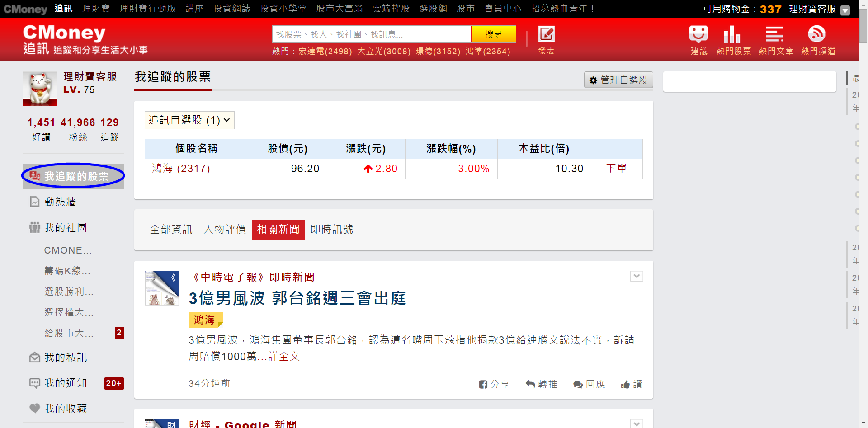Expand the 財經 Google 新聞 post options chevron
868x428 pixels.
pos(637,423)
